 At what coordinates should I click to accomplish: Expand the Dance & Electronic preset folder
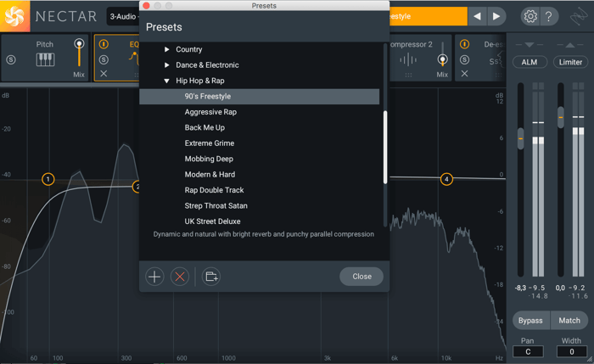click(x=166, y=65)
